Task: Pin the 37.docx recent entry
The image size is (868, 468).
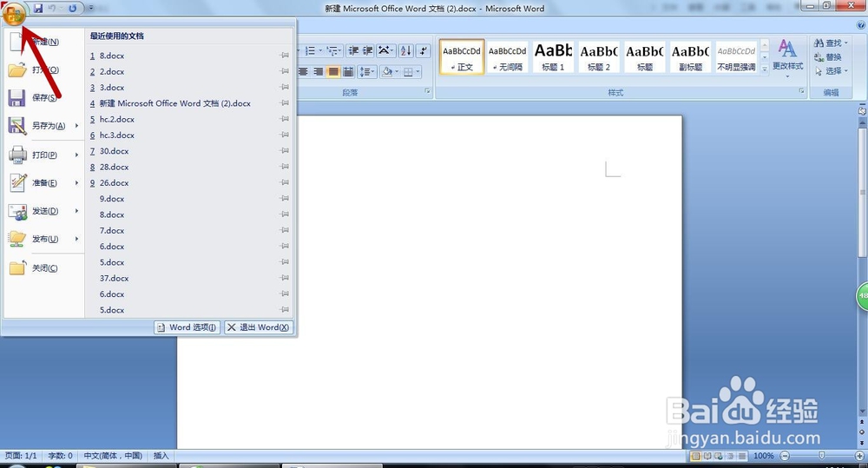Action: [285, 278]
